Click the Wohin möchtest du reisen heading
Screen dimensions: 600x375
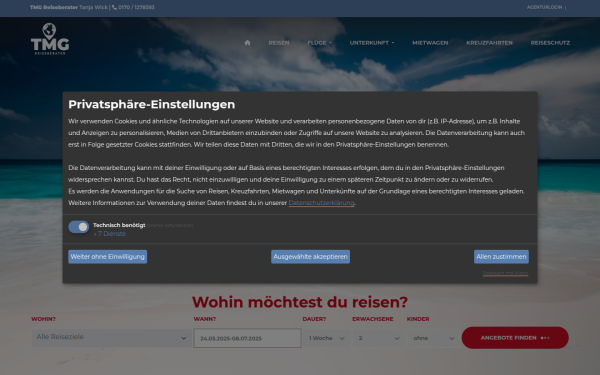click(300, 302)
